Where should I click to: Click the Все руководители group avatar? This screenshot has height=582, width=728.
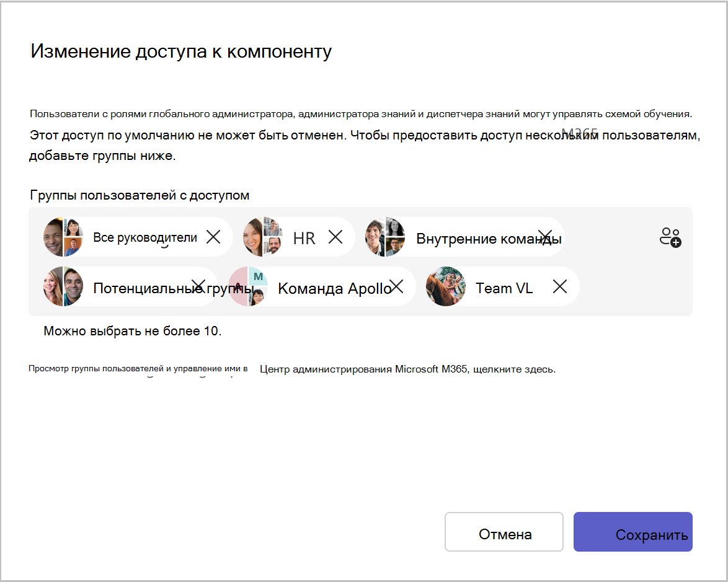tap(63, 237)
